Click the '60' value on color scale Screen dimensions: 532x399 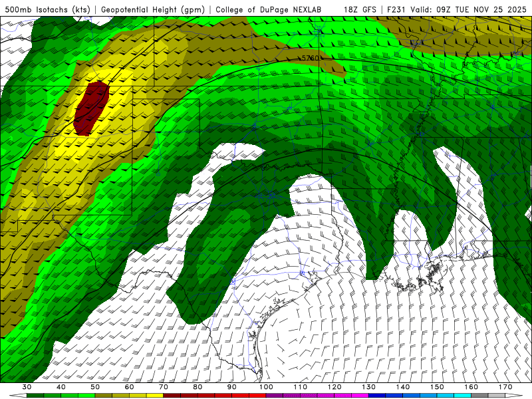click(129, 387)
